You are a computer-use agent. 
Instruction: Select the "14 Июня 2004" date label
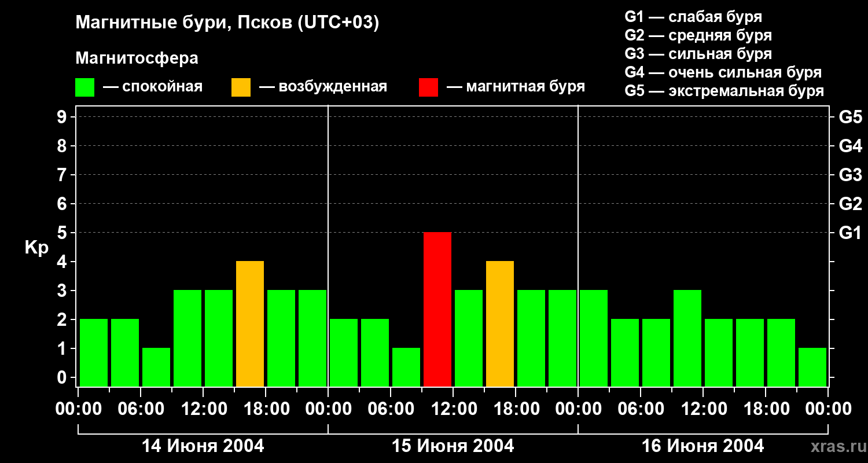[203, 446]
